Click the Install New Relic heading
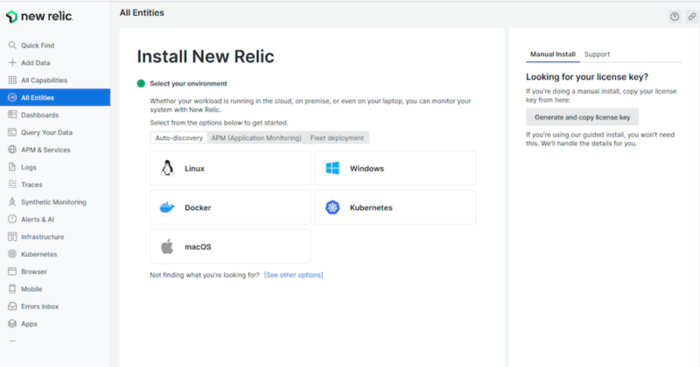This screenshot has width=700, height=367. click(x=205, y=57)
